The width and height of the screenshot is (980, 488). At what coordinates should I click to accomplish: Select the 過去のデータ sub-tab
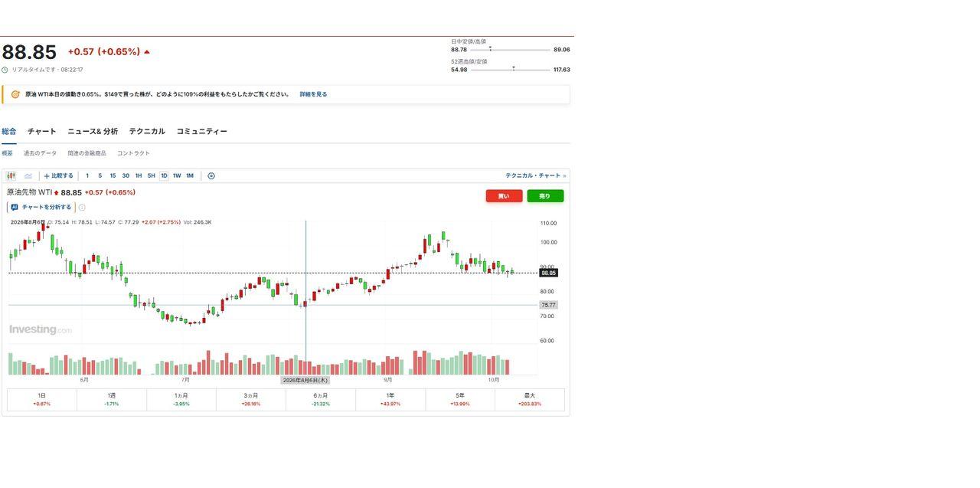[40, 153]
